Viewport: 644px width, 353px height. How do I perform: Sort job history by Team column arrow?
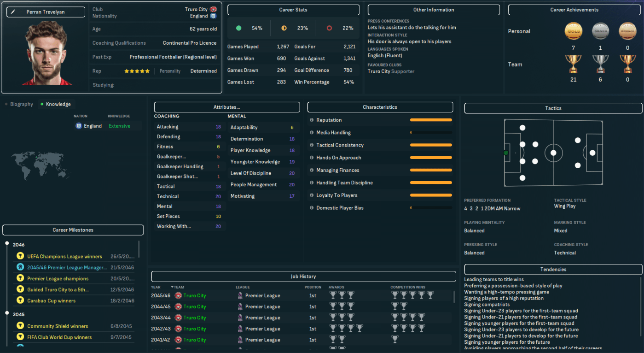pos(172,287)
